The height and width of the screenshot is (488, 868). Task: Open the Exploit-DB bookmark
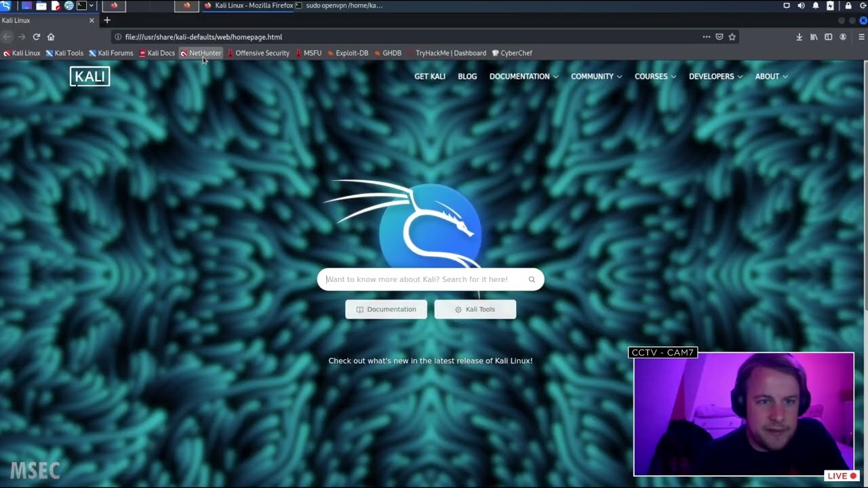click(x=347, y=53)
